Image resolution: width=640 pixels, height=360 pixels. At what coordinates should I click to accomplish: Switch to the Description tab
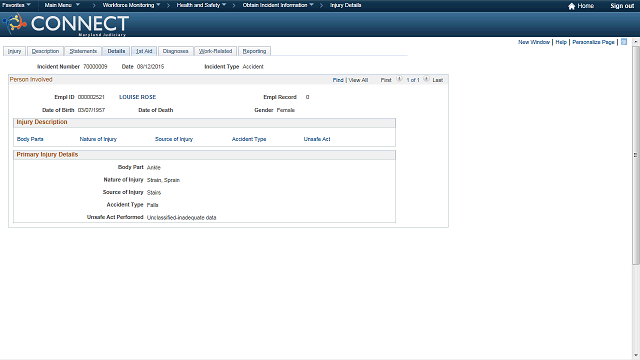tap(45, 51)
